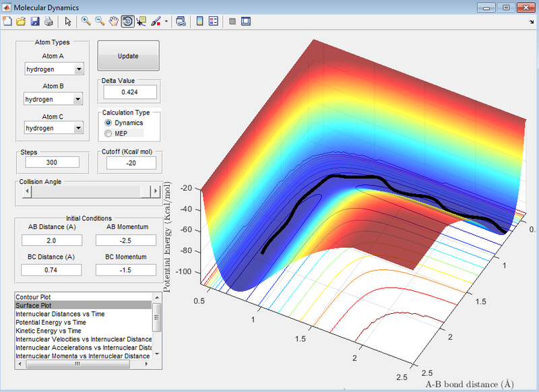Select the MEP calculation type
Image resolution: width=539 pixels, height=392 pixels.
point(108,134)
